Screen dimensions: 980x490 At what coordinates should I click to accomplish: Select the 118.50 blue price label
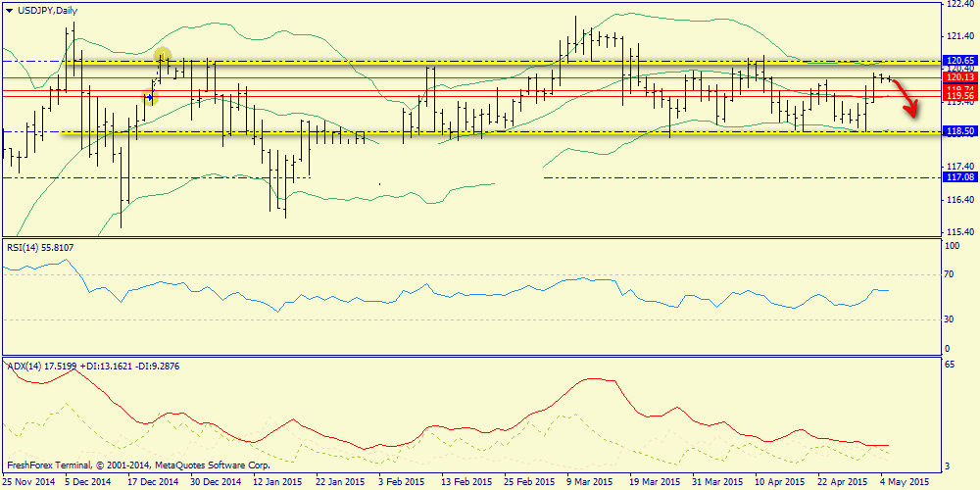point(957,130)
